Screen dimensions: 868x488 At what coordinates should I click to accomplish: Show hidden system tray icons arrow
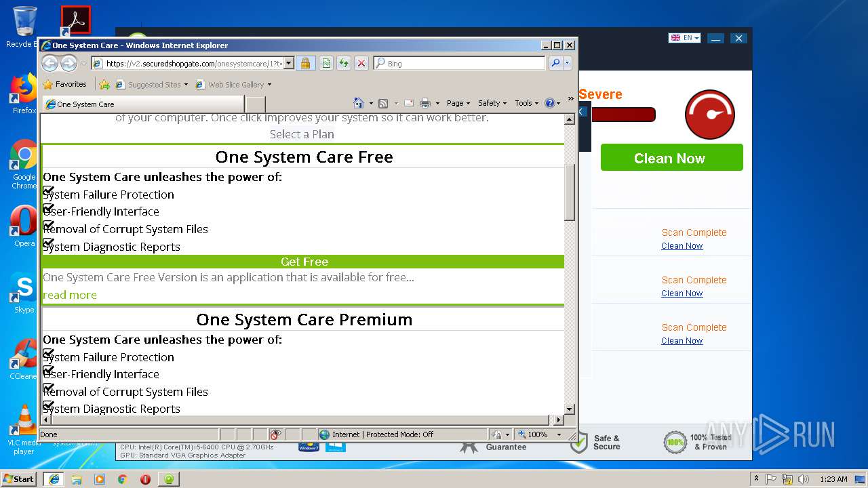click(756, 479)
